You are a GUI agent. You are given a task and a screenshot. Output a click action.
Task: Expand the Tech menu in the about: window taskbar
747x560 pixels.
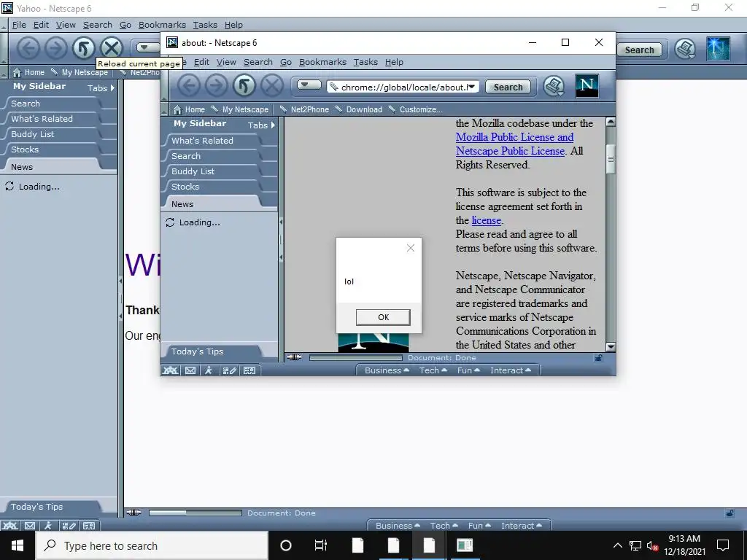pyautogui.click(x=433, y=370)
